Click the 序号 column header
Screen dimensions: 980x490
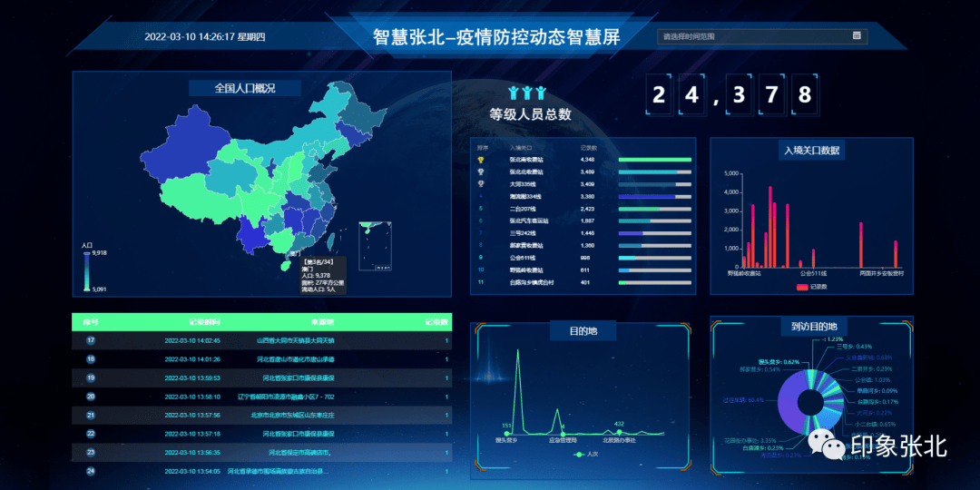(91, 322)
